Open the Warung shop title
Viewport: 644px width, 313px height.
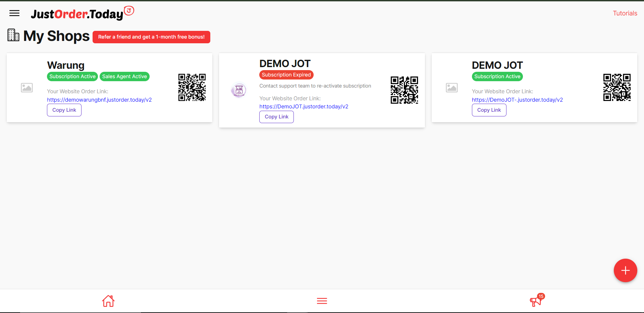click(x=66, y=65)
